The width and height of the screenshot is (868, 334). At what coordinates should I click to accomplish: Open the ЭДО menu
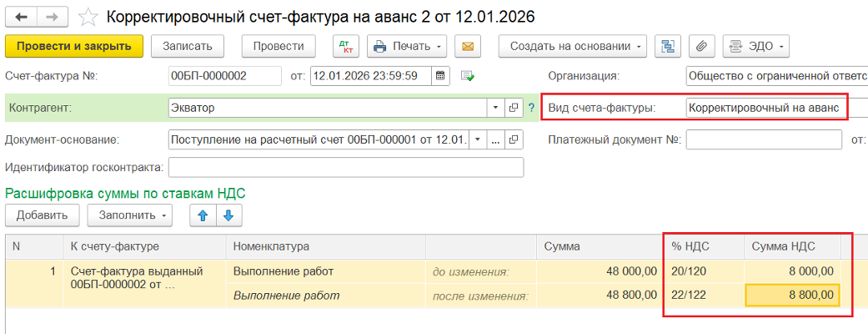(x=755, y=46)
